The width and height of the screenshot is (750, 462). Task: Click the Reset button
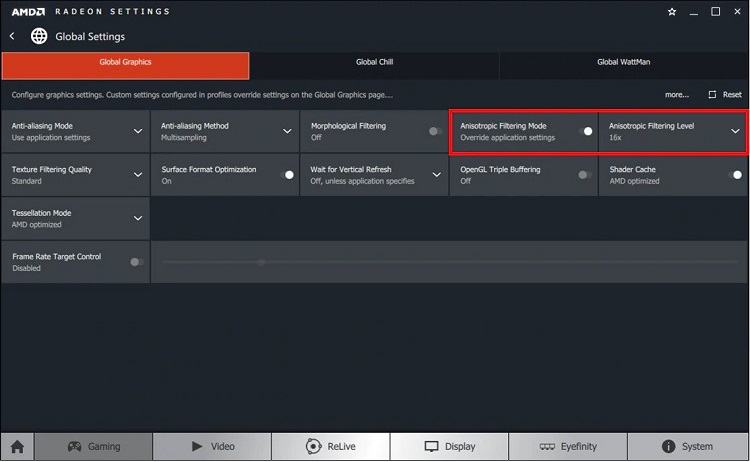coord(726,95)
